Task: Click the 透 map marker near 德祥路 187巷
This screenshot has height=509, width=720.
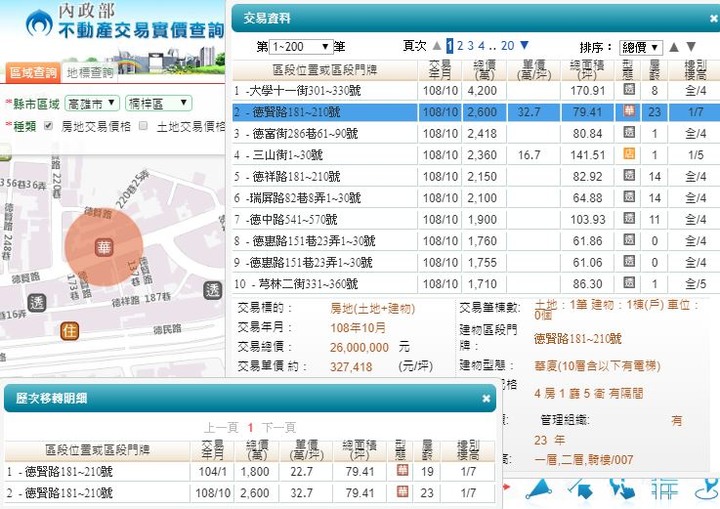Action: coord(213,290)
